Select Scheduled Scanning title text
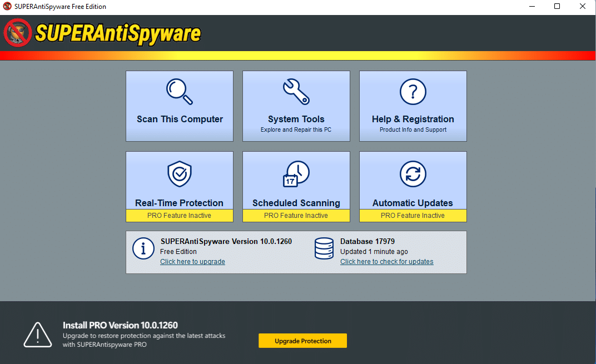Screen dimensions: 596x364 click(x=296, y=203)
